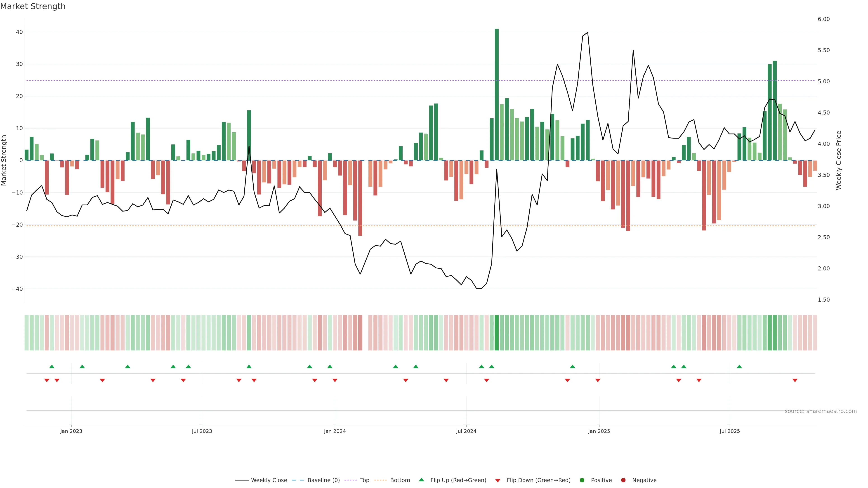Image resolution: width=868 pixels, height=488 pixels.
Task: Click the Jan 2024 x-axis label
Action: 335,431
